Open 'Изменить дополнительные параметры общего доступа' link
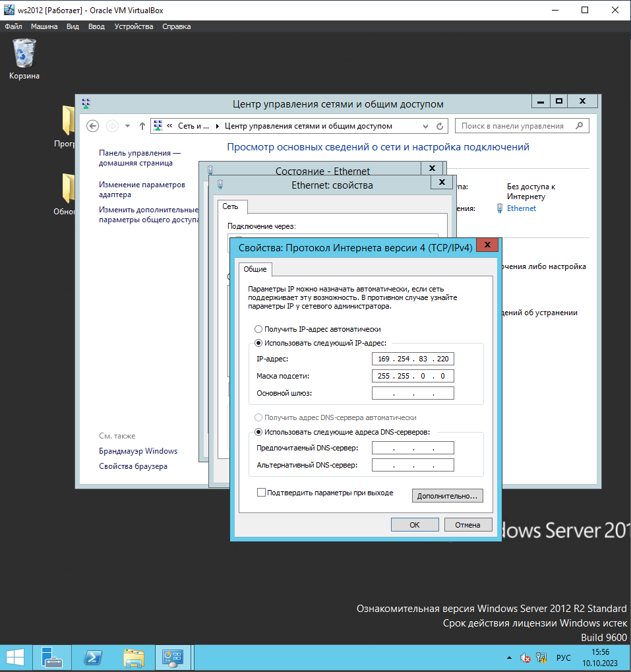 [148, 214]
